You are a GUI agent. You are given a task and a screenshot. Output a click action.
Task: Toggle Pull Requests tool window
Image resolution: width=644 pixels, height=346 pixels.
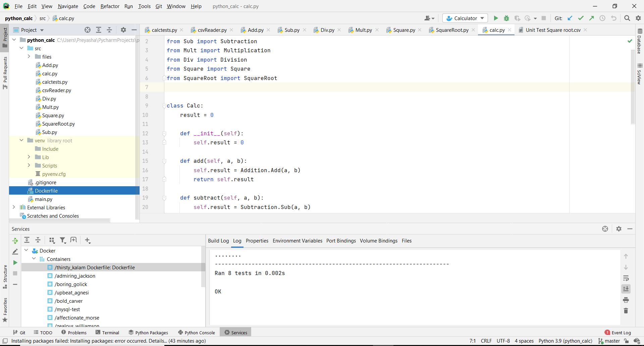(5, 73)
